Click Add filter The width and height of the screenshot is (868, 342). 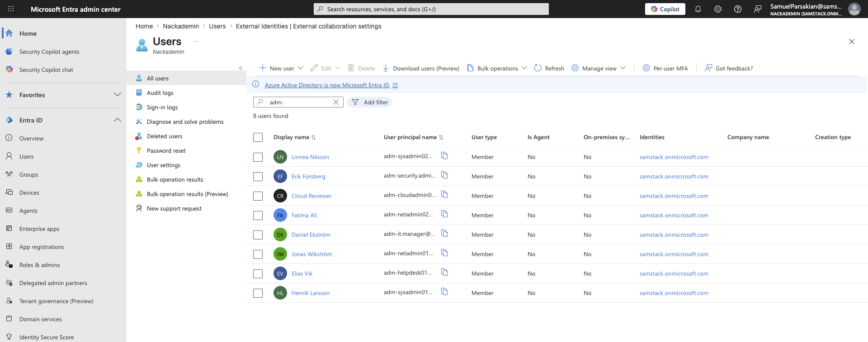(x=370, y=102)
